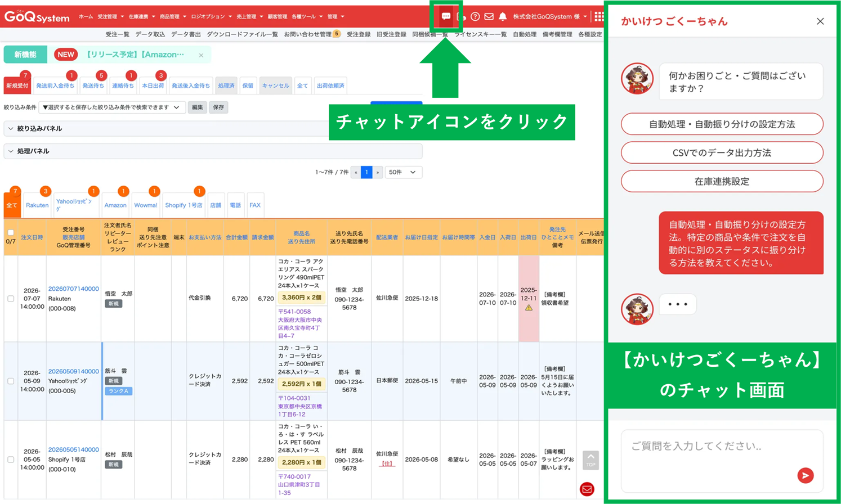841x504 pixels.
Task: Click the notification bell icon
Action: (x=503, y=16)
